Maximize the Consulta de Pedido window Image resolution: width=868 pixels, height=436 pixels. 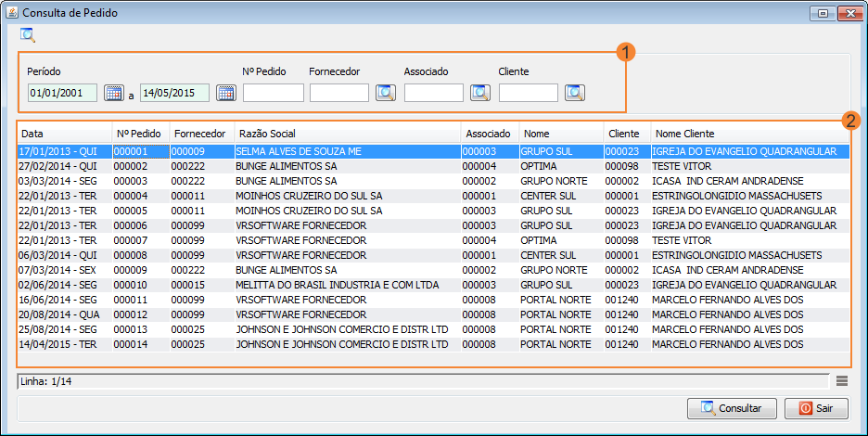tap(823, 14)
